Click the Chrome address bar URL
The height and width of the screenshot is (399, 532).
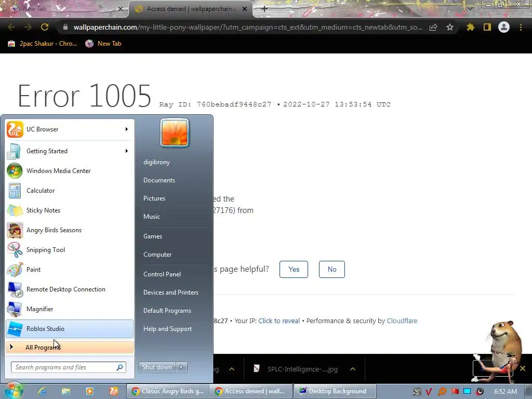[248, 27]
